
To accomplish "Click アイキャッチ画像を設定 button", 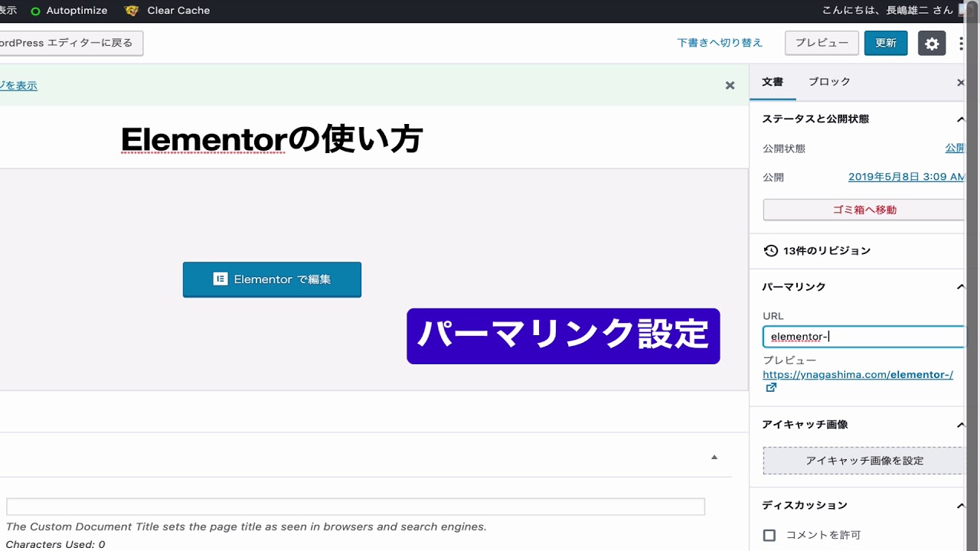I will point(865,461).
